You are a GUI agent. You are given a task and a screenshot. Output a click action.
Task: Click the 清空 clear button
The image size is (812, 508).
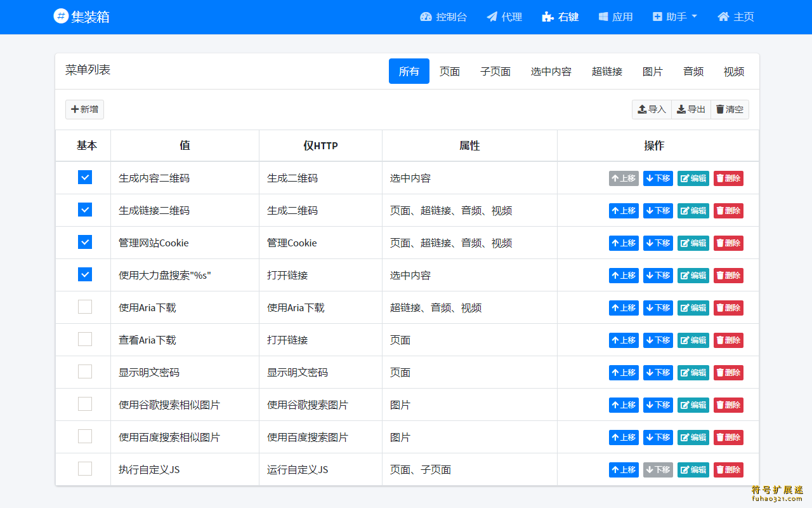point(730,109)
